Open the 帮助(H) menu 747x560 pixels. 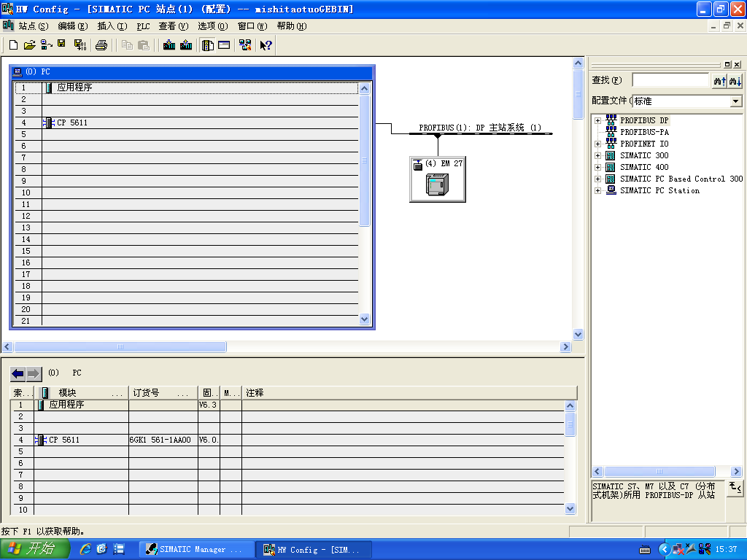[292, 26]
